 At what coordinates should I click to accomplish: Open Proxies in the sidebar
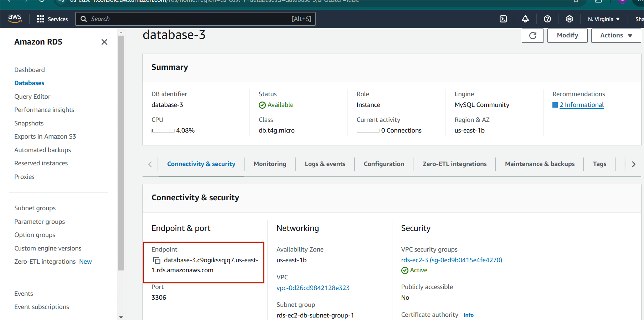tap(24, 177)
